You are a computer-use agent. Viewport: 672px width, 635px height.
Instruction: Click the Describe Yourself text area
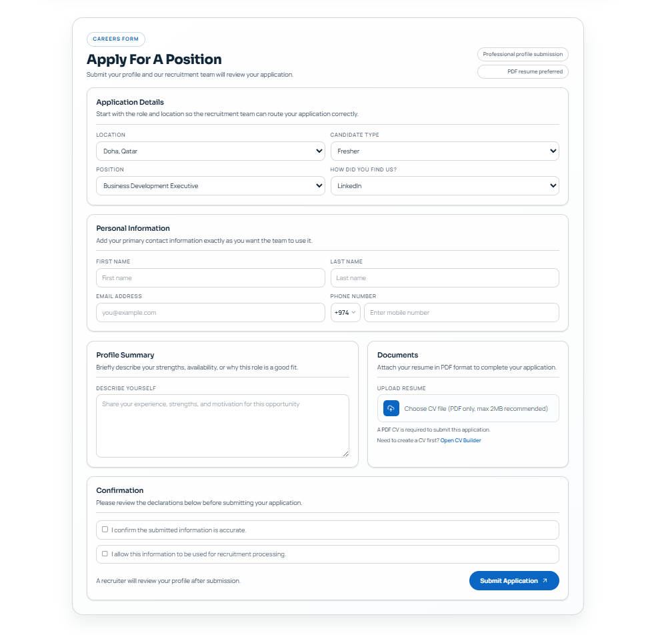coord(223,426)
